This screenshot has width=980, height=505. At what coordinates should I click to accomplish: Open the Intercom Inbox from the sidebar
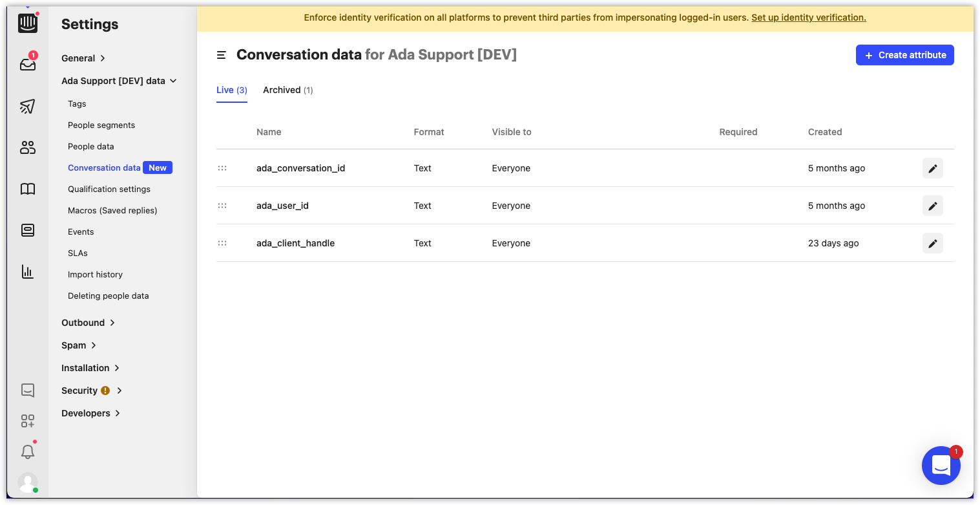coord(28,63)
